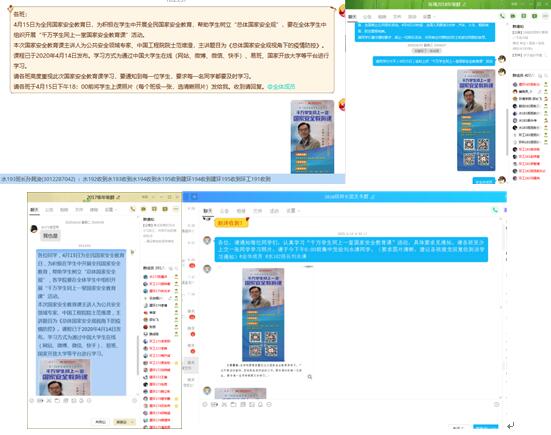Click the phone call icon in the yellow-titled group window
Image resolution: width=551 pixels, height=435 pixels.
pos(132,209)
